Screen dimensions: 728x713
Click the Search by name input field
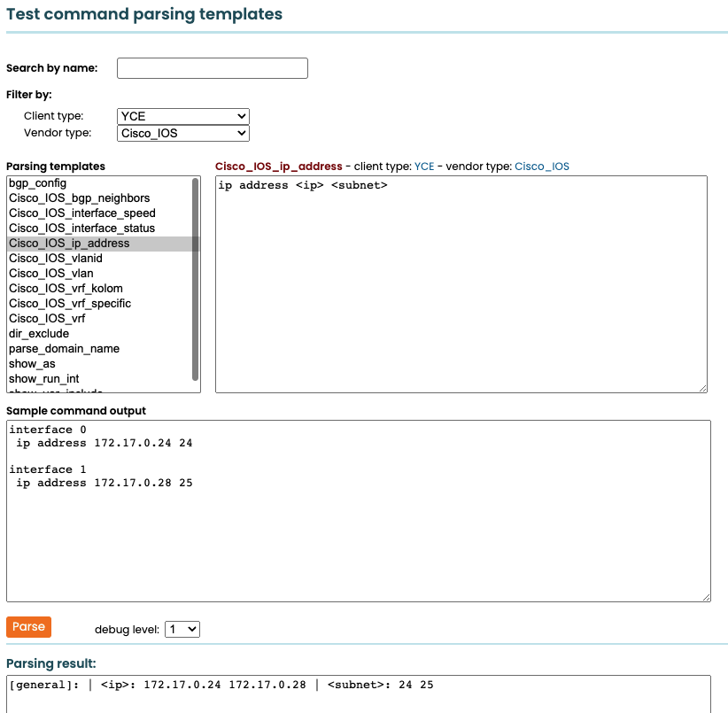click(212, 67)
